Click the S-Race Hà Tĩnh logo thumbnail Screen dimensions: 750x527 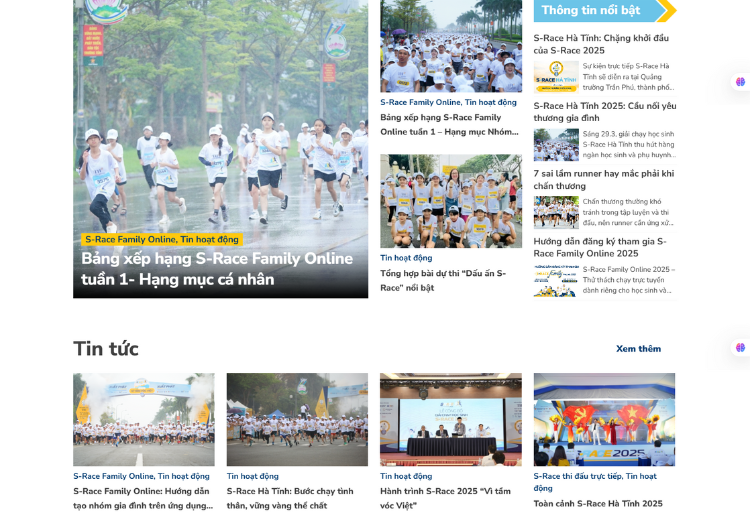(x=556, y=77)
